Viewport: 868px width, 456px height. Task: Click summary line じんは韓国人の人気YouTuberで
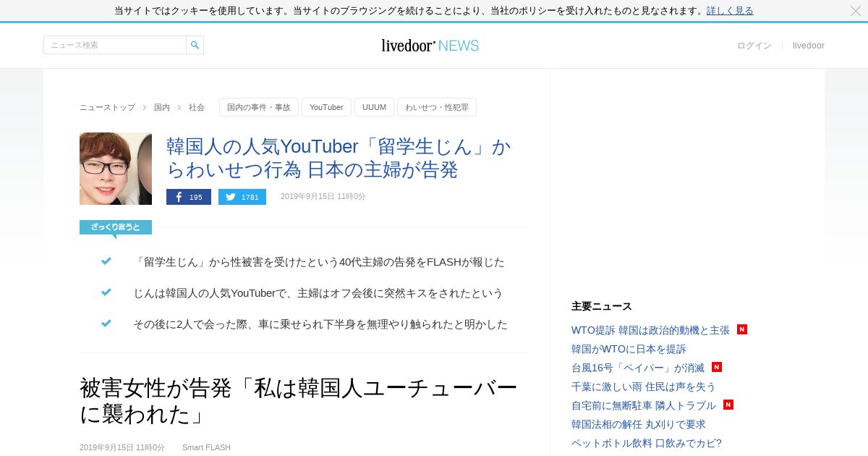pyautogui.click(x=318, y=293)
